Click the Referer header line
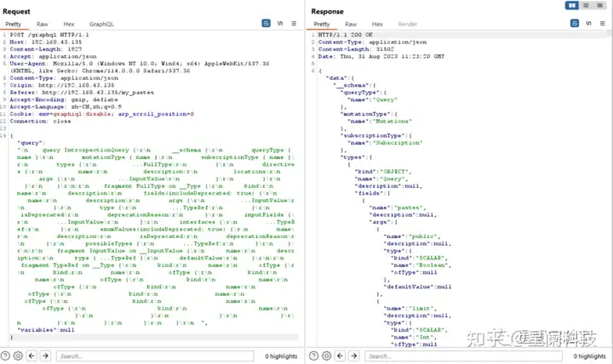Viewport: 613px width, 364px height. [x=82, y=93]
